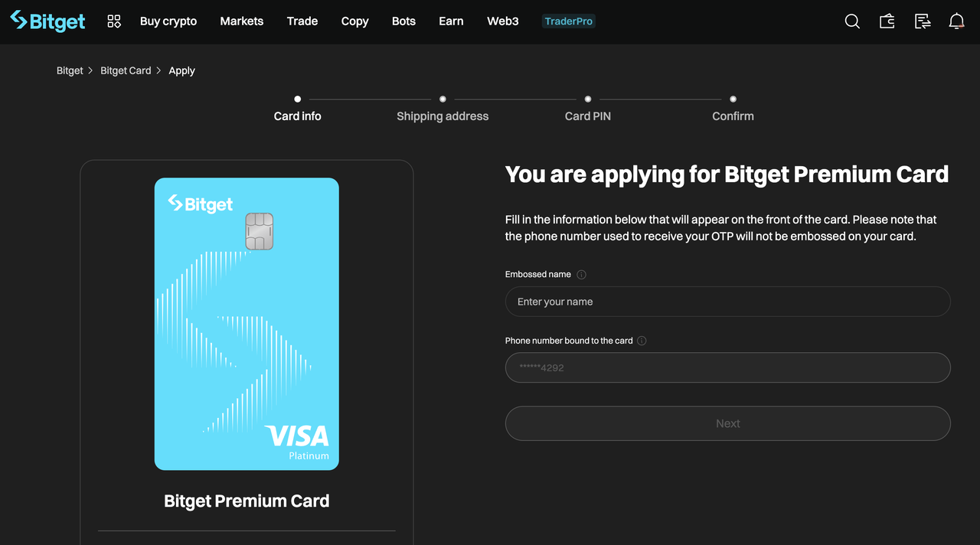Go to Bitget Card via breadcrumb
Image resolution: width=980 pixels, height=545 pixels.
point(126,70)
